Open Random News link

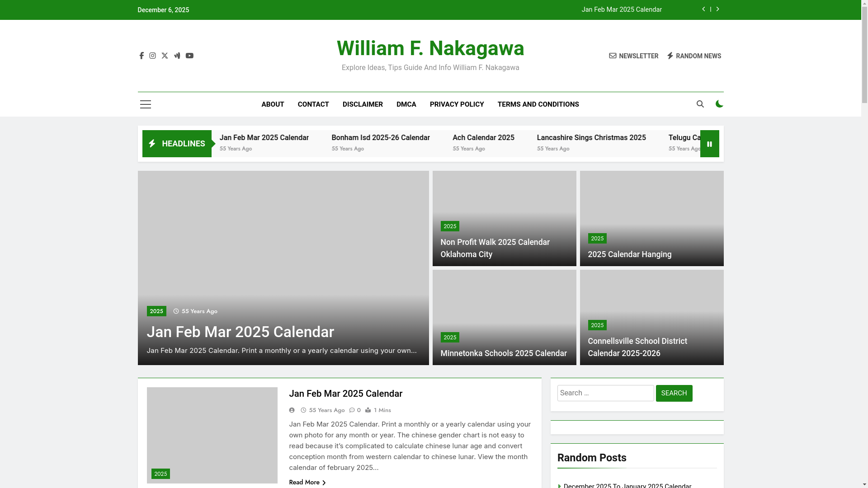694,56
